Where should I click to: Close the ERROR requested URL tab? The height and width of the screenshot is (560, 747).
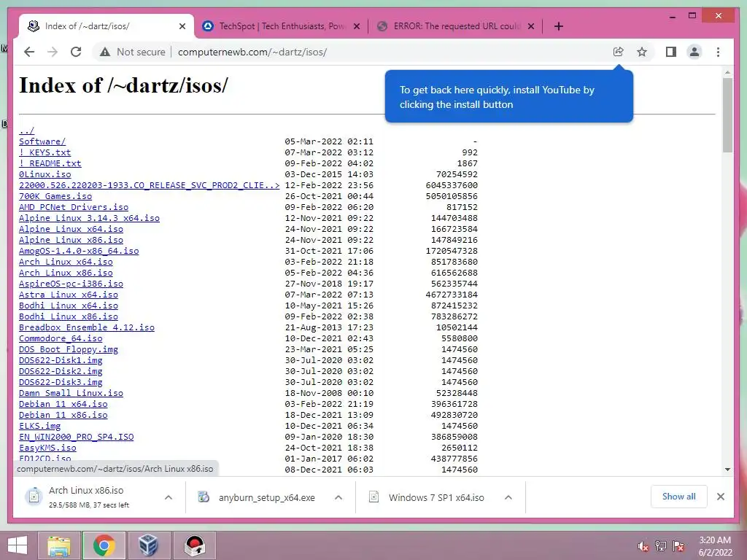click(x=531, y=26)
